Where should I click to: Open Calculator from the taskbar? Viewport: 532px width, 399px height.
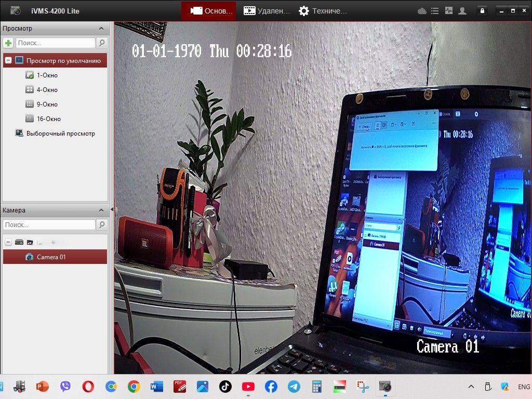(317, 387)
